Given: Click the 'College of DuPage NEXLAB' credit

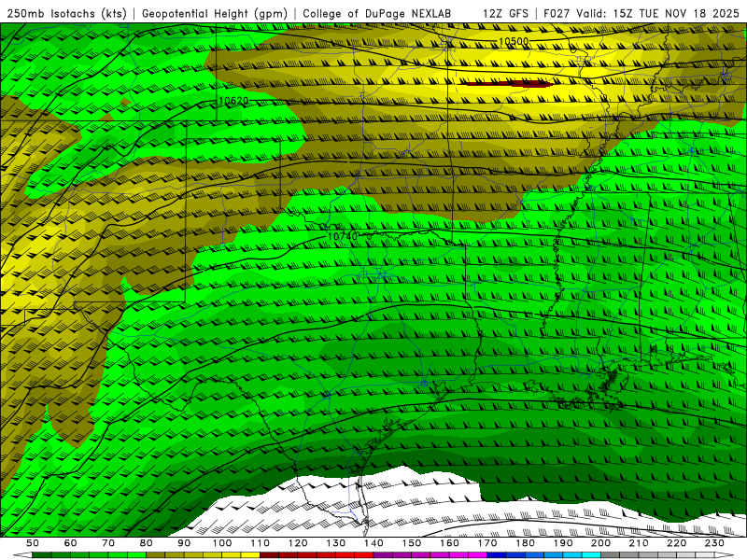Looking at the screenshot, I should click(x=376, y=14).
